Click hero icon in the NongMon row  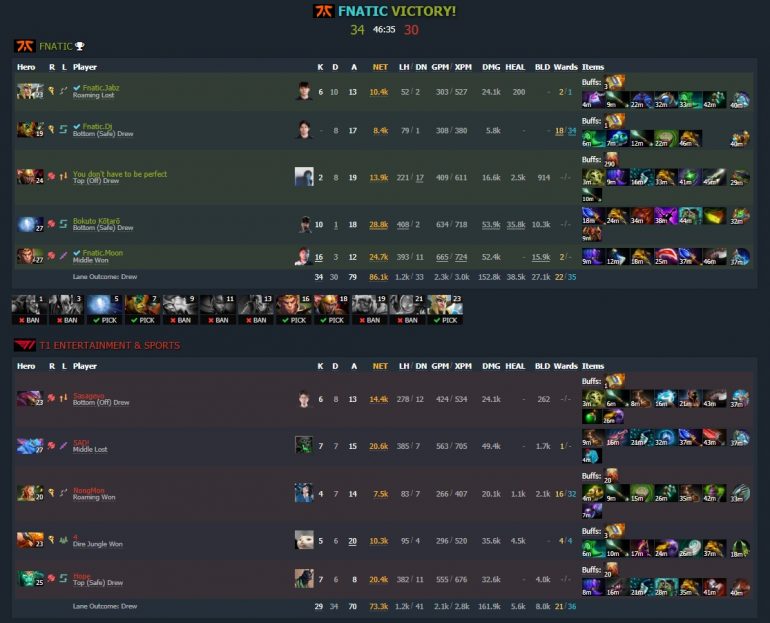click(30, 492)
